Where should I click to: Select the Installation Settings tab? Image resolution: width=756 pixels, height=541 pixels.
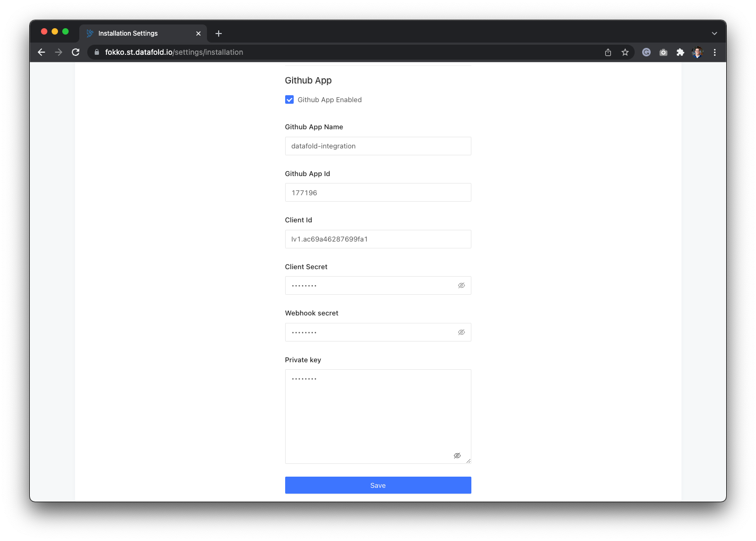pyautogui.click(x=143, y=33)
